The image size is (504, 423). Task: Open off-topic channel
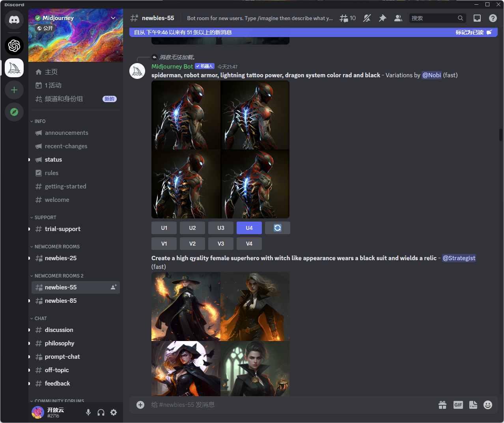(x=76, y=370)
